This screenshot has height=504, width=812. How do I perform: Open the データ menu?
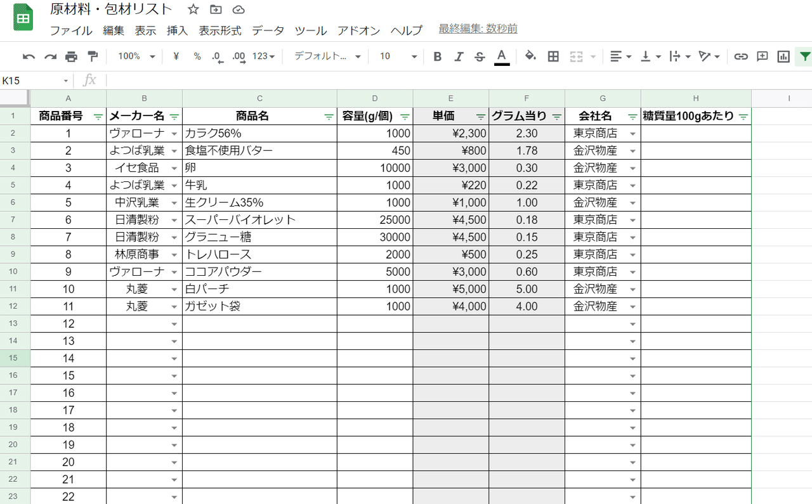[x=268, y=30]
